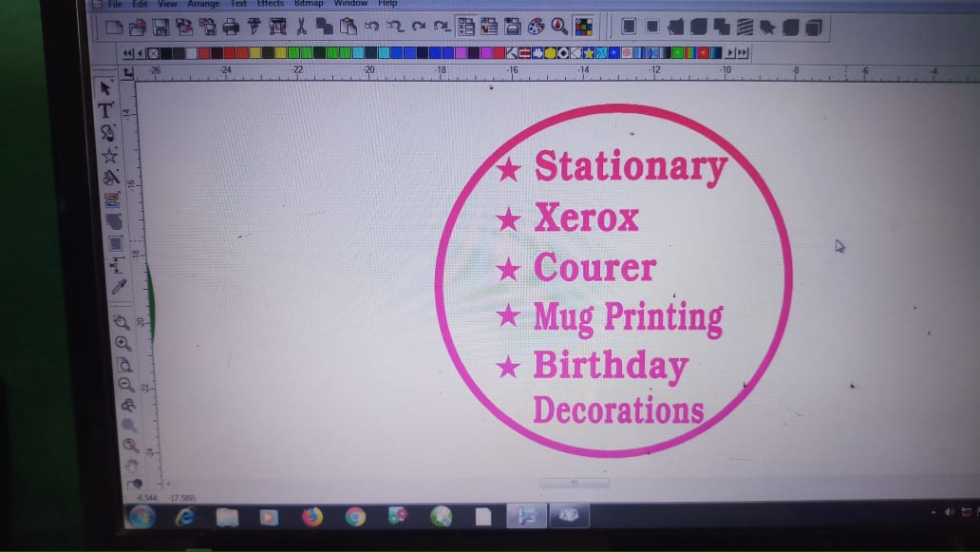Click the color magnifier icon
This screenshot has height=552, width=980.
pos(559,27)
